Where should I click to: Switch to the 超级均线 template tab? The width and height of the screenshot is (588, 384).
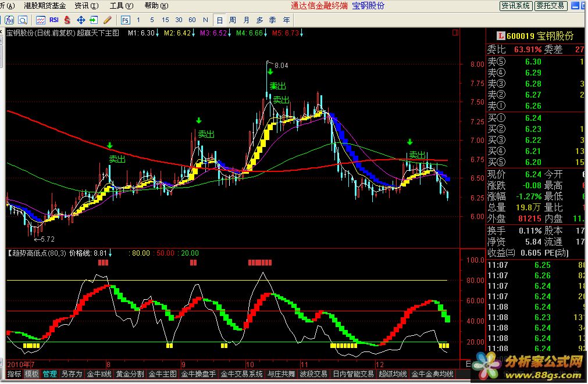pyautogui.click(x=393, y=374)
